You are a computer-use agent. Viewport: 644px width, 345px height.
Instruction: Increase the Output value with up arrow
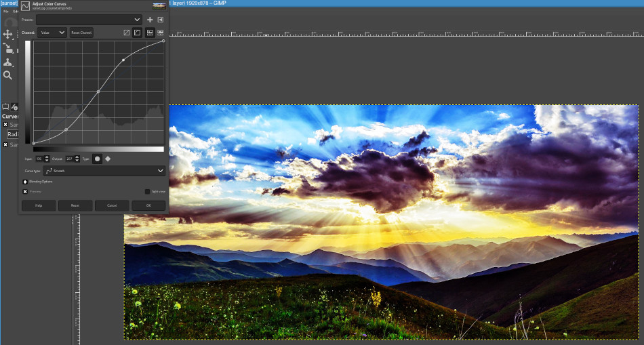77,157
